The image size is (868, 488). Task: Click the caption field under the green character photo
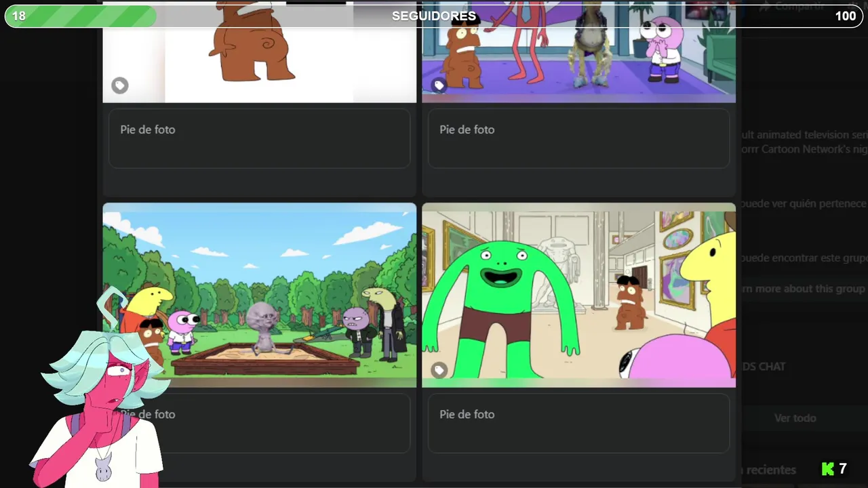click(578, 423)
